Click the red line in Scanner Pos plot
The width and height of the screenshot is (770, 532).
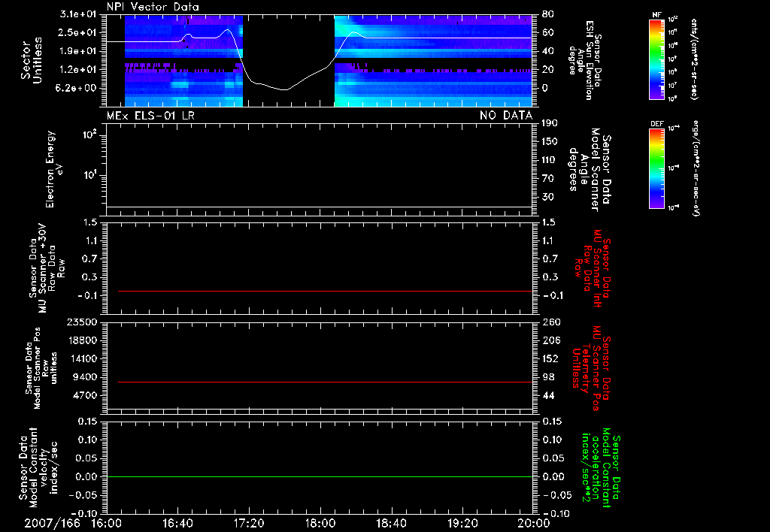click(325, 382)
